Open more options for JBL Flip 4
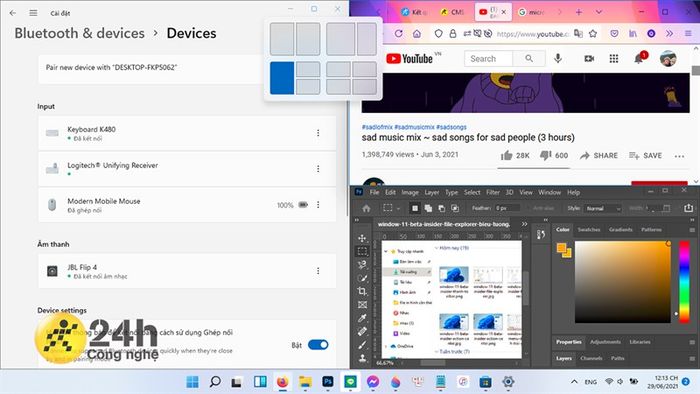Screen dimensions: 700x394 pos(318,271)
